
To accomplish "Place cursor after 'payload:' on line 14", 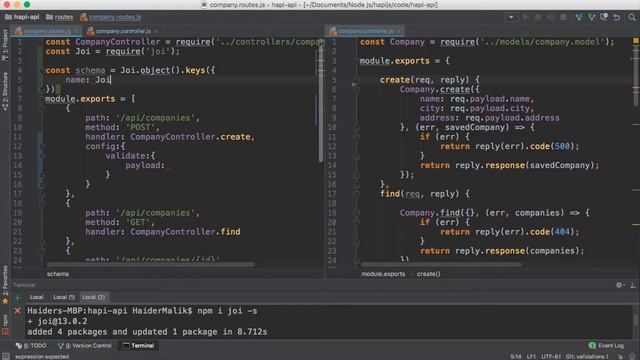I will click(165, 165).
